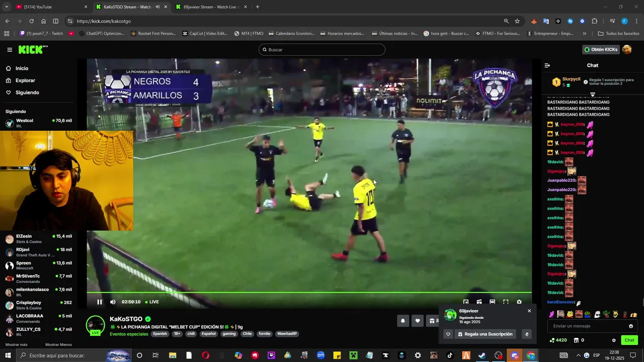Click Obtén KICKs button
This screenshot has height=362, width=644.
coord(600,49)
